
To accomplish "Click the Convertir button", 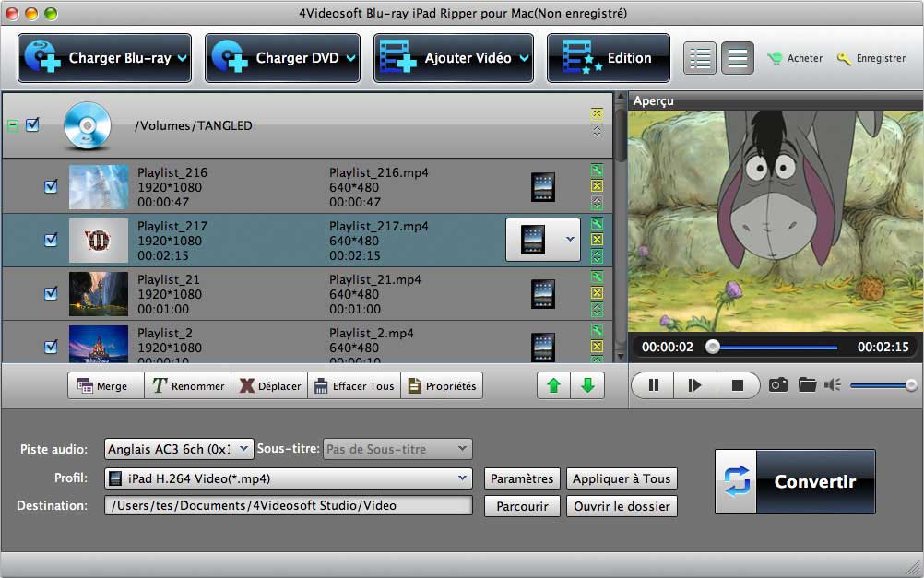I will (x=794, y=481).
